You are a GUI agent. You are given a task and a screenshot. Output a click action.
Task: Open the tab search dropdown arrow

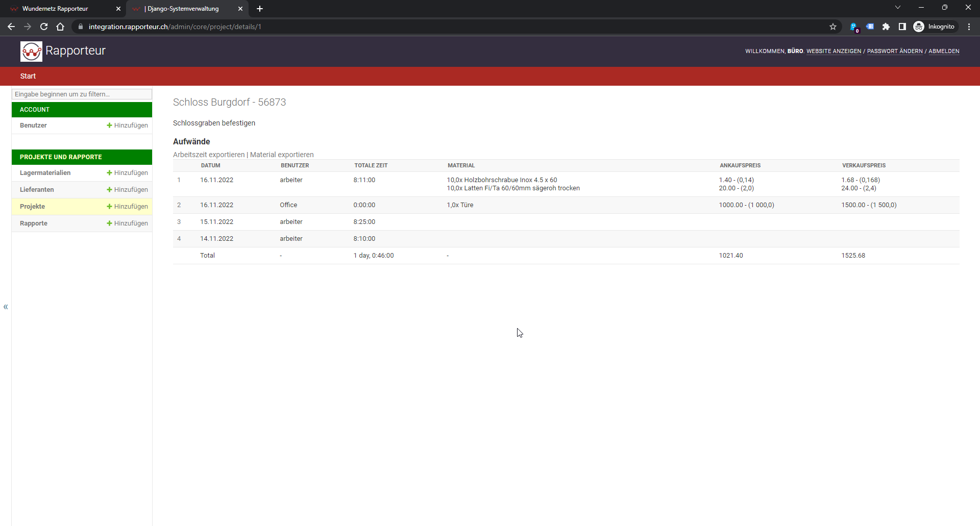pyautogui.click(x=898, y=8)
